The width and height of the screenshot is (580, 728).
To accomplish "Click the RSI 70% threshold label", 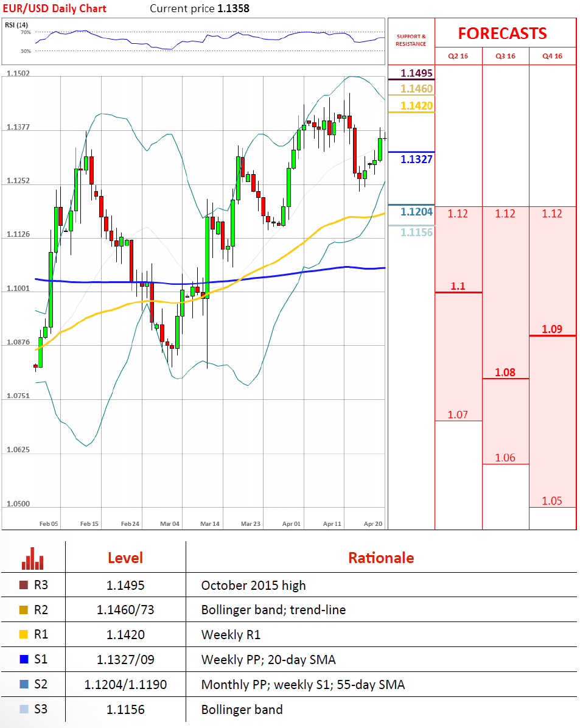I will click(26, 32).
